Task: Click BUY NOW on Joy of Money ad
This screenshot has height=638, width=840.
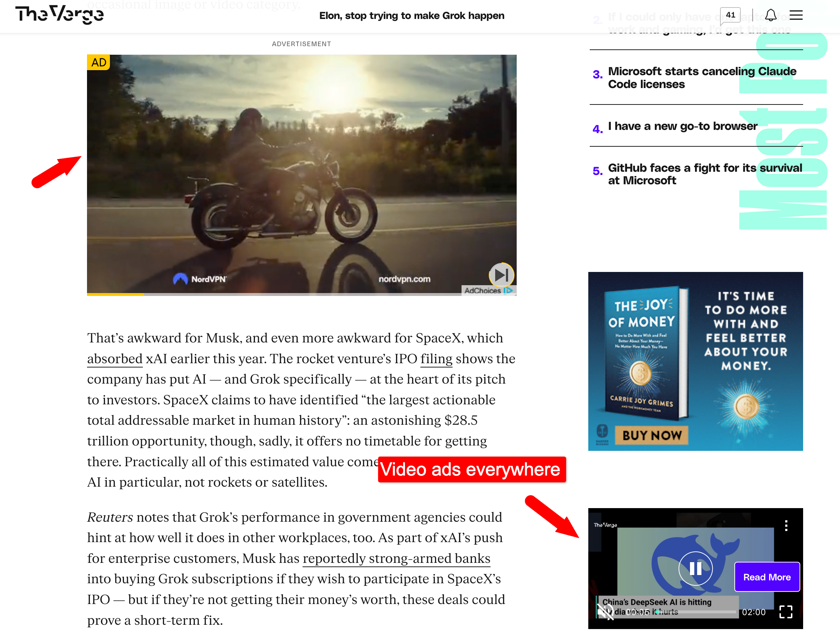Action: coord(652,435)
